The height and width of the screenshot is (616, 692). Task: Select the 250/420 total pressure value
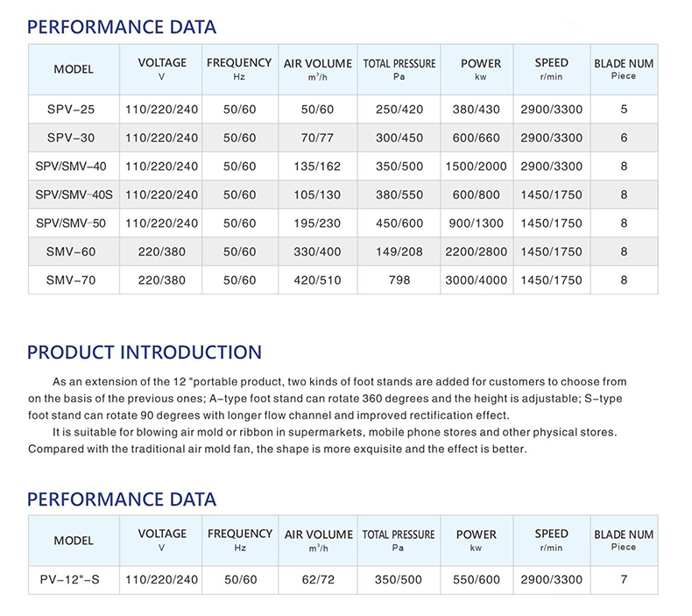[399, 110]
